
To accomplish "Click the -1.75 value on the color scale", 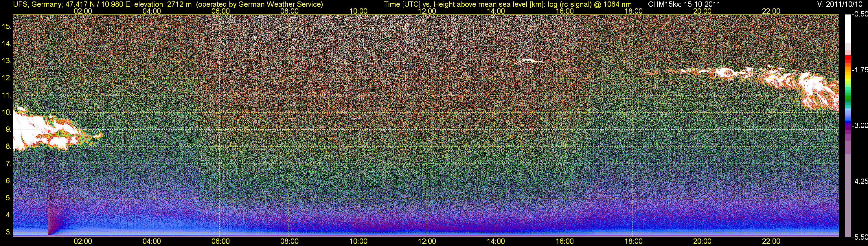I will (860, 70).
